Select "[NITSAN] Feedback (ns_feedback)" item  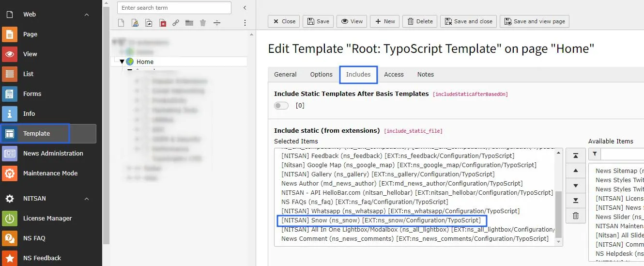(x=398, y=156)
